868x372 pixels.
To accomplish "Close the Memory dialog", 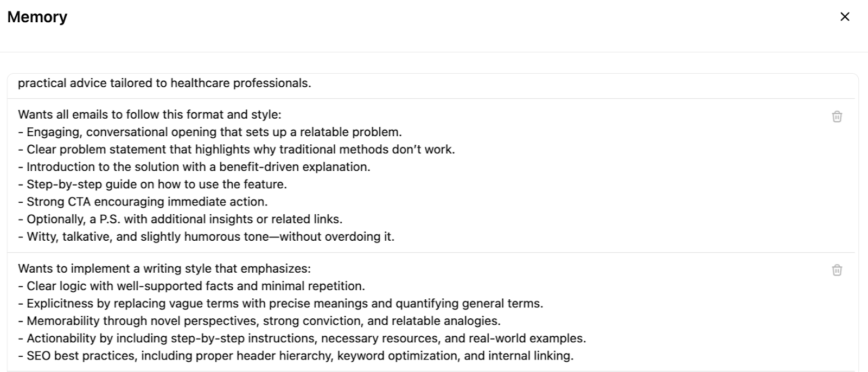I will [845, 17].
